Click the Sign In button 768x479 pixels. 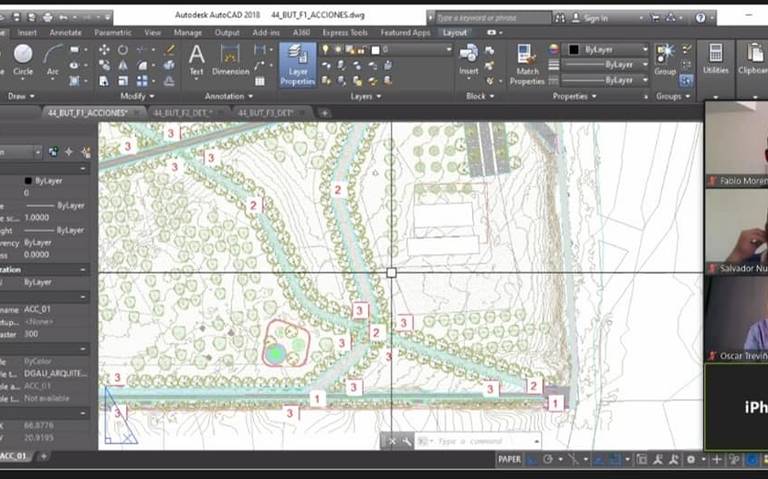(x=595, y=18)
